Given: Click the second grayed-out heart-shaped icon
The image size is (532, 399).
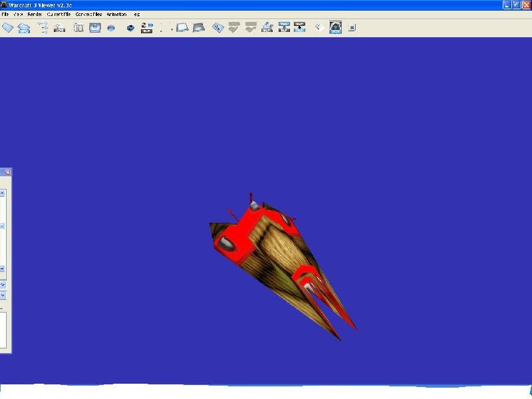Looking at the screenshot, I should point(251,27).
